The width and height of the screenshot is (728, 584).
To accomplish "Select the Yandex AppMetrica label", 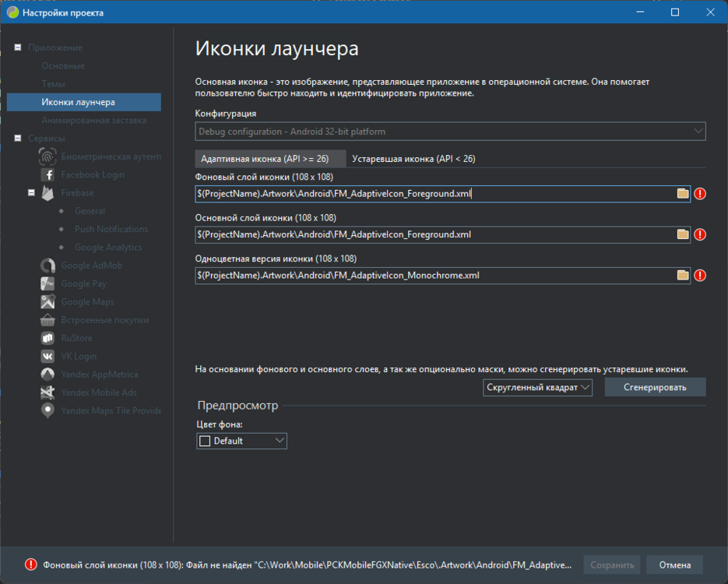I will click(x=100, y=375).
